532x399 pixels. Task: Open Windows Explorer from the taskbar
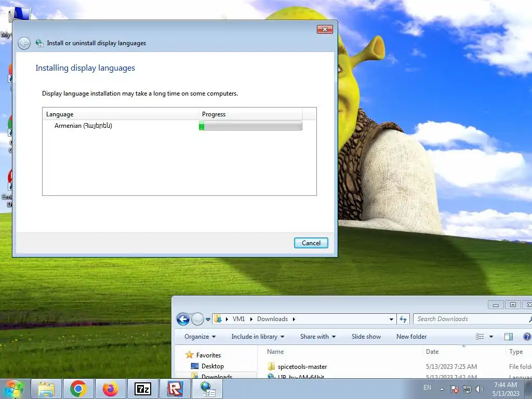46,389
